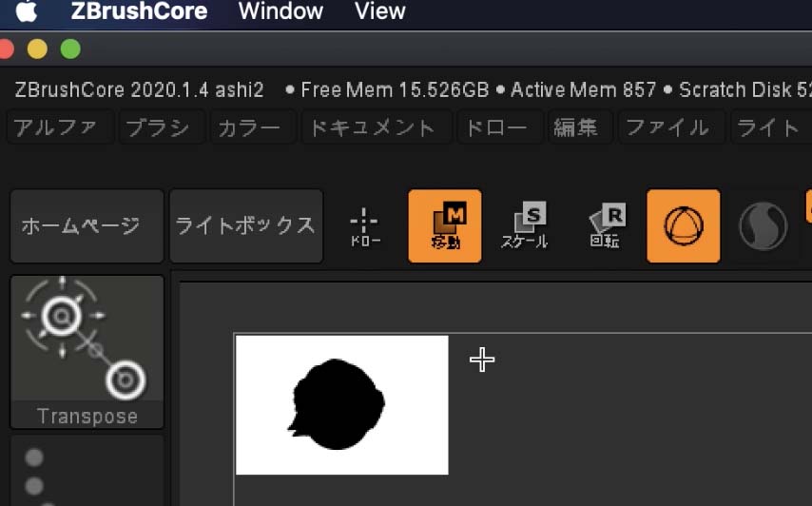
Task: Click the head silhouette thumbnail image
Action: pos(341,405)
